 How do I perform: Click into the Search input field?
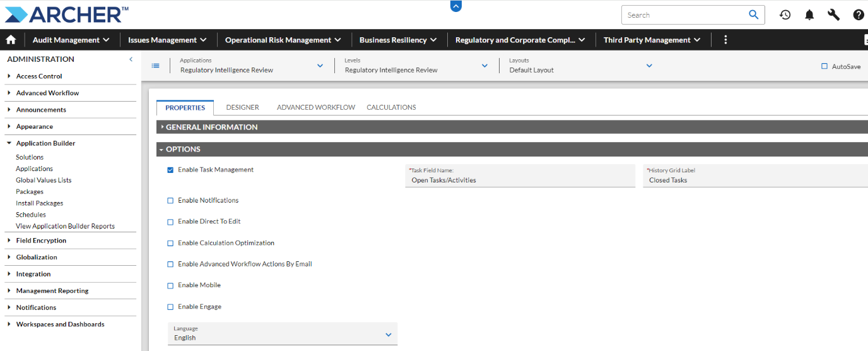point(684,15)
